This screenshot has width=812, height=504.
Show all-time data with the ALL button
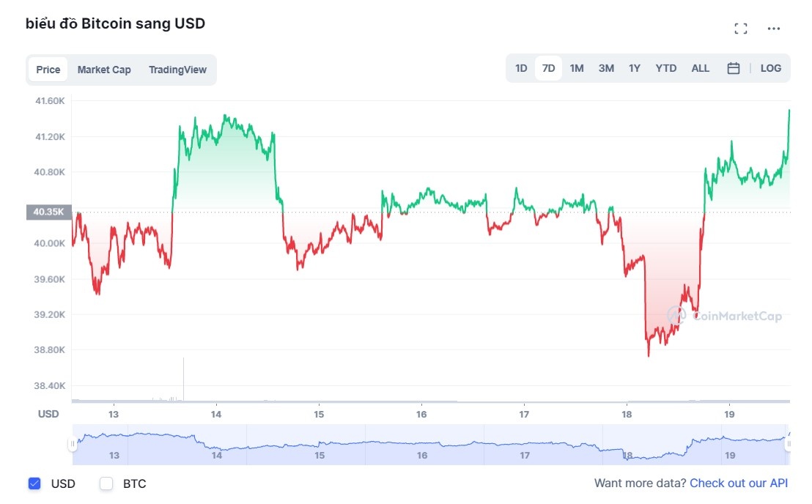pyautogui.click(x=700, y=67)
